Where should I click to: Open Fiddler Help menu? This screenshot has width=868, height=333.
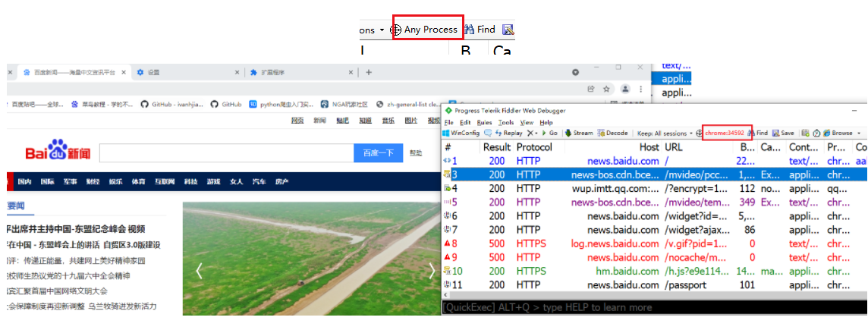tap(546, 122)
